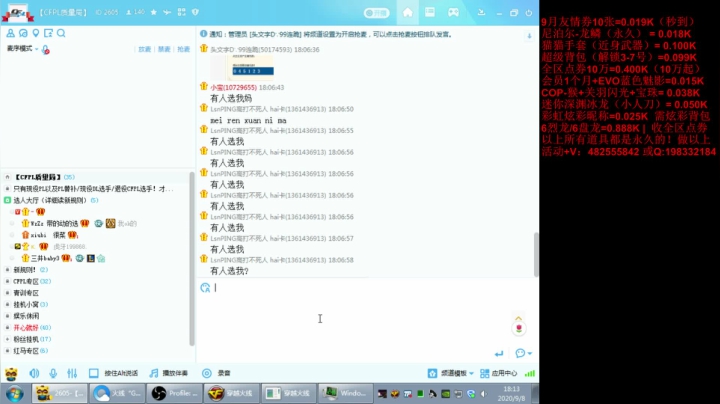
Task: Click the download icon in the header
Action: click(x=481, y=12)
